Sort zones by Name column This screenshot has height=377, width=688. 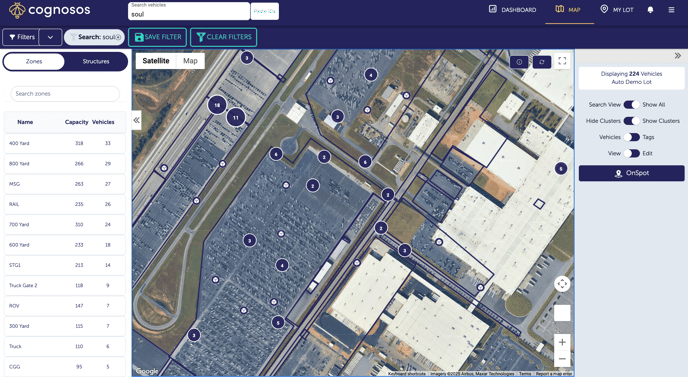pos(25,122)
